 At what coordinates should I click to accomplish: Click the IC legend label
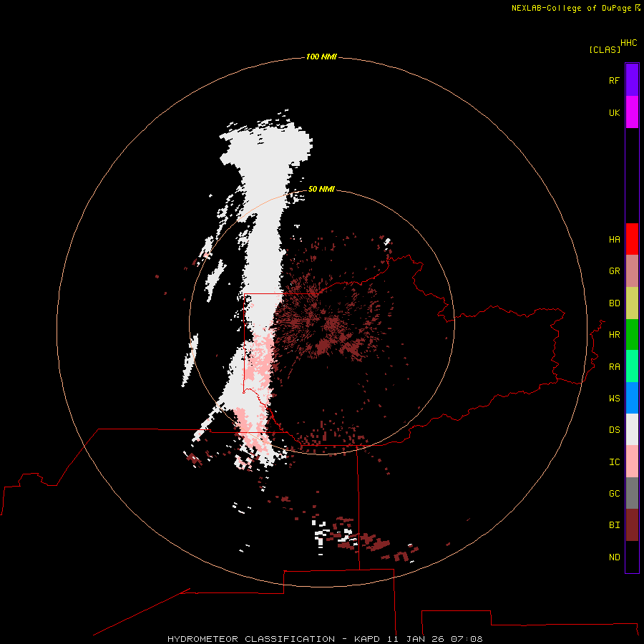(x=614, y=462)
